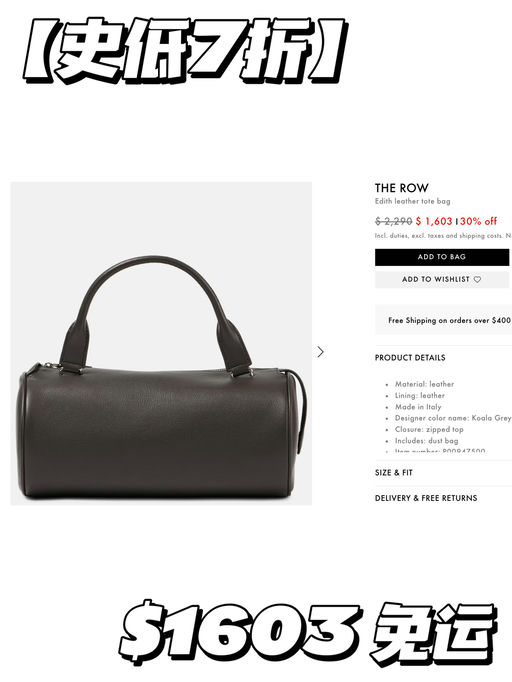Select the Designer color name Koala Grey line
Screen dimensions: 512x682
point(453,418)
